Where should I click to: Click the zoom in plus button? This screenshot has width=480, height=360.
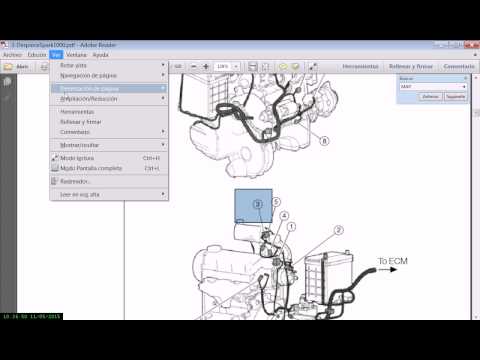coord(206,67)
